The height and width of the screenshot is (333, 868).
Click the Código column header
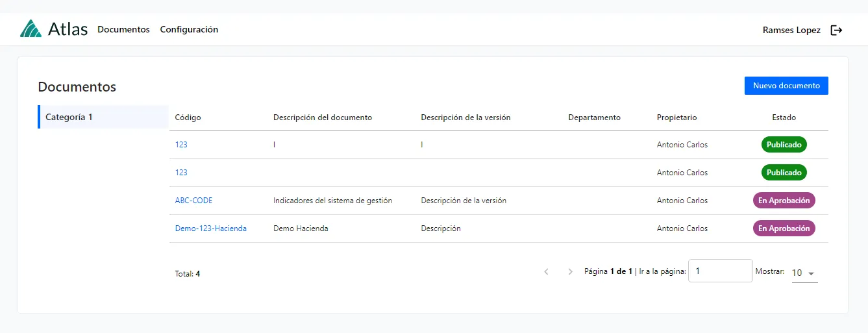188,117
